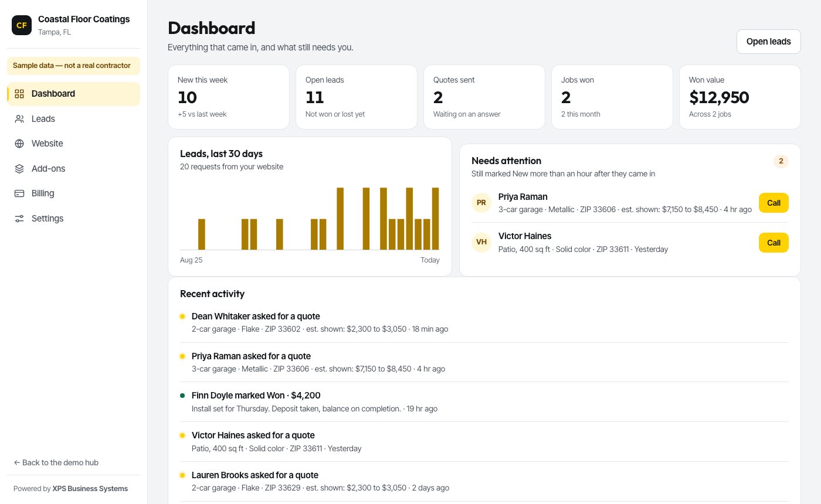This screenshot has width=821, height=504.
Task: Follow the Back to the demo hub link
Action: coord(56,462)
